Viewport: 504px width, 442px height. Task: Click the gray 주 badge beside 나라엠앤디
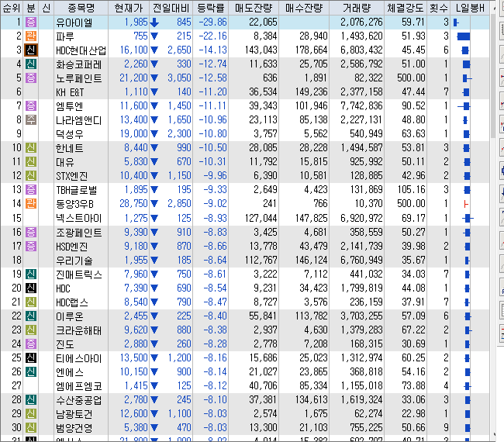point(31,120)
